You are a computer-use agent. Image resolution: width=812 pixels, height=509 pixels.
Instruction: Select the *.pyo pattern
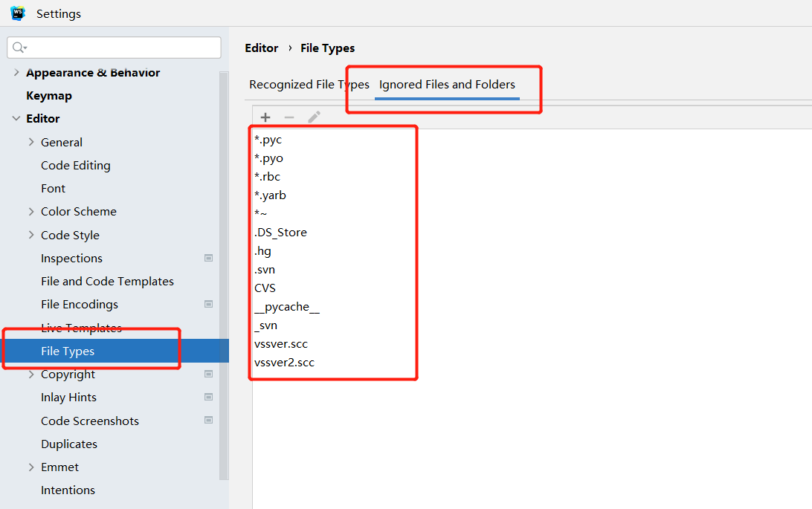coord(268,158)
